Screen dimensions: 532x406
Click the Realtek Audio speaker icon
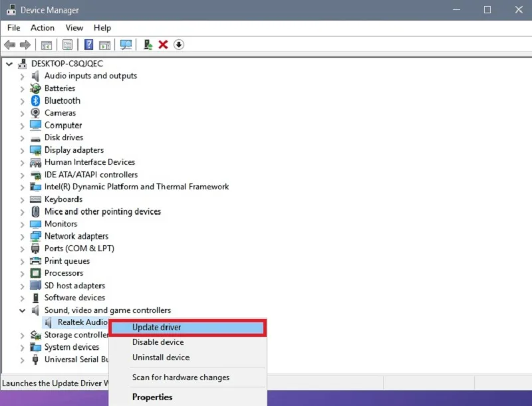click(x=49, y=322)
